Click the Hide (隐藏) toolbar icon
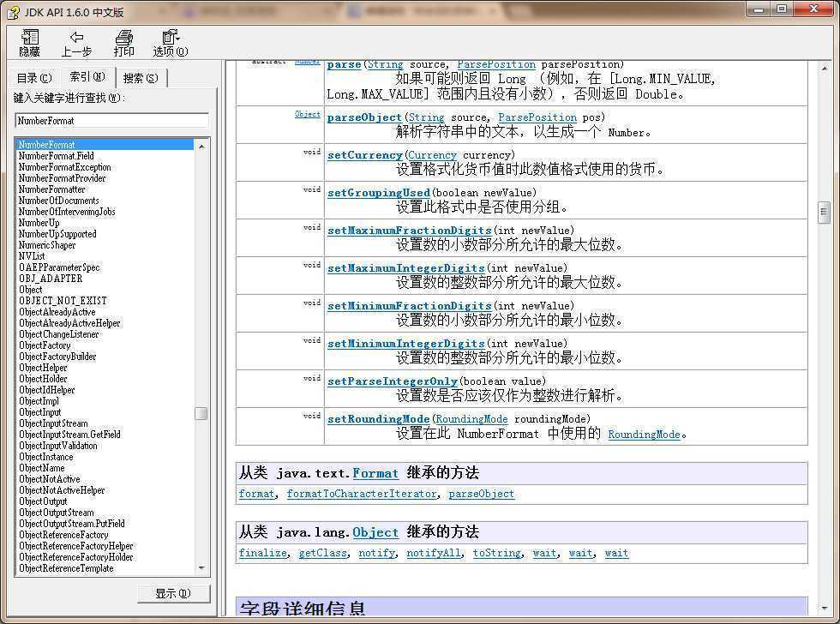Screen dimensions: 840x624 coord(29,43)
